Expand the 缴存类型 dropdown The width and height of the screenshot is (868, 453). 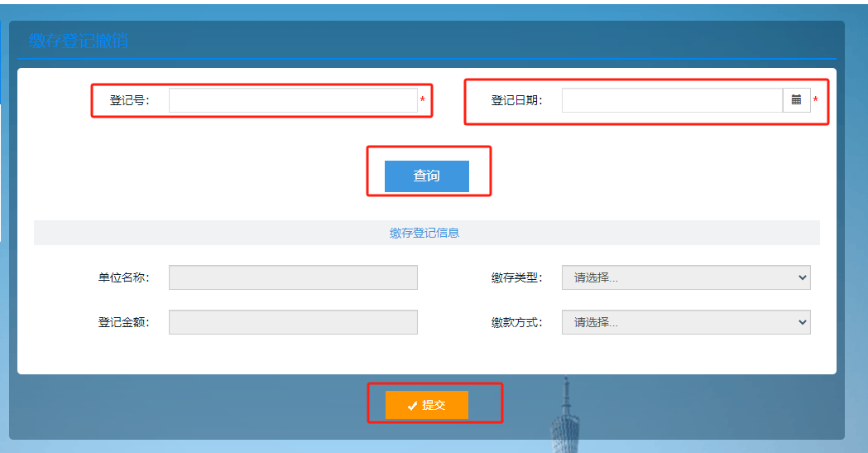686,277
